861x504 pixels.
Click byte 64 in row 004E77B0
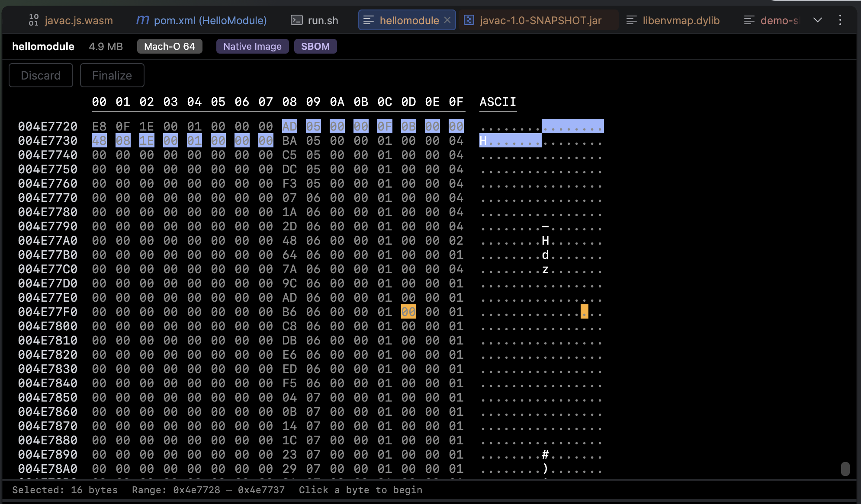pyautogui.click(x=289, y=255)
